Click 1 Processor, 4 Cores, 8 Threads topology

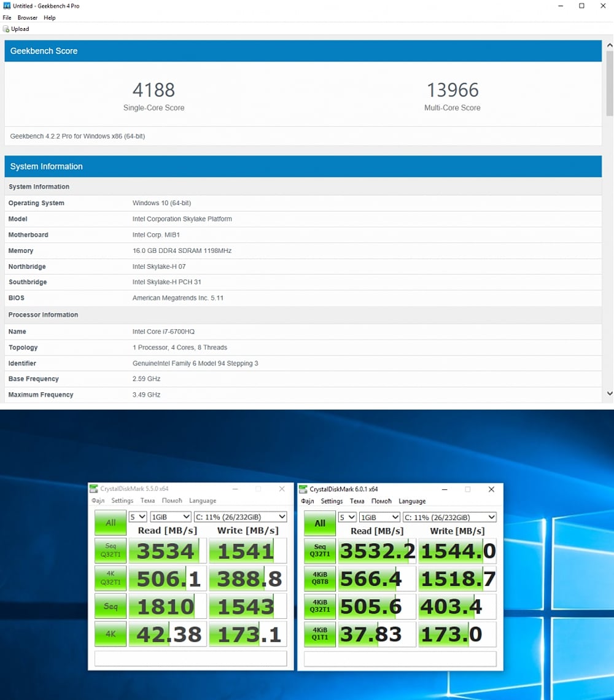point(179,348)
